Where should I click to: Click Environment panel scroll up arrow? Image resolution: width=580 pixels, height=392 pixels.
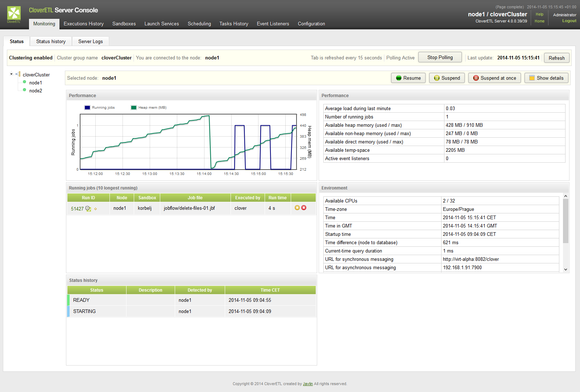pyautogui.click(x=565, y=196)
